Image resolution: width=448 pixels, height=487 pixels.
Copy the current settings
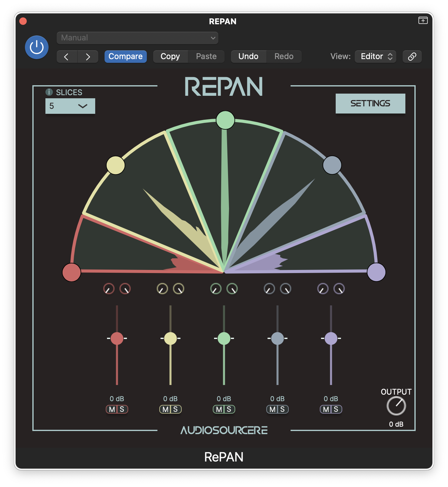click(170, 57)
